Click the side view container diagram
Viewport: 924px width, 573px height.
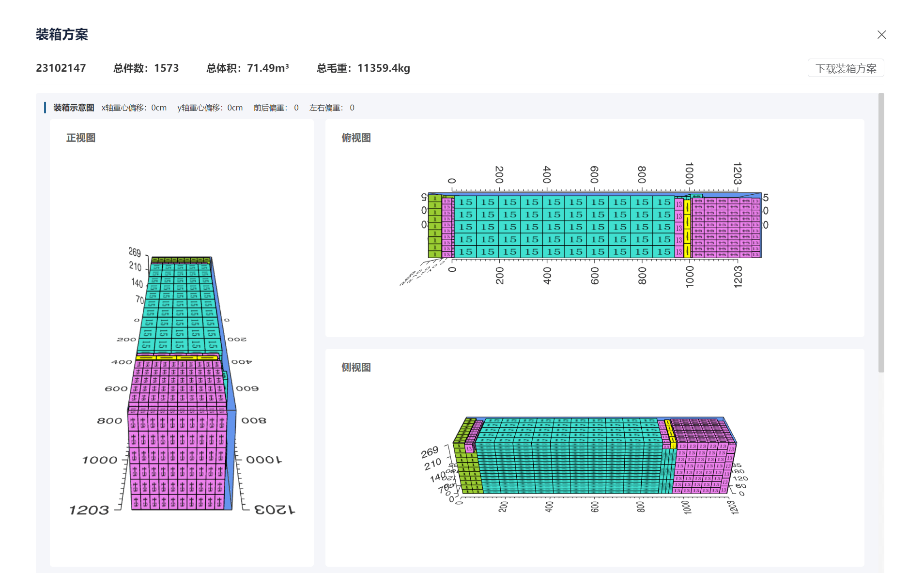point(584,465)
